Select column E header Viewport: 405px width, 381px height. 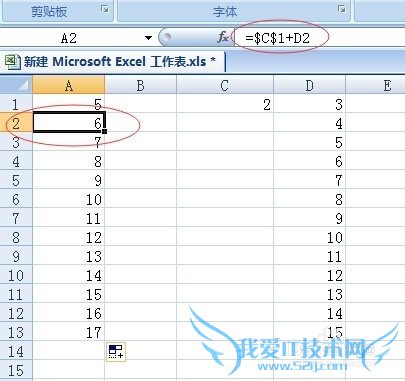pyautogui.click(x=375, y=85)
